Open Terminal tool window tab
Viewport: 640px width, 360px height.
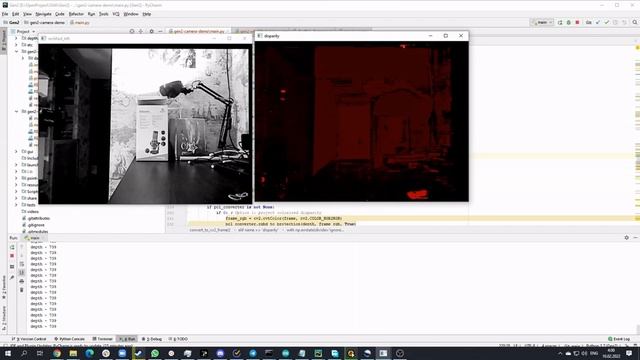click(102, 339)
